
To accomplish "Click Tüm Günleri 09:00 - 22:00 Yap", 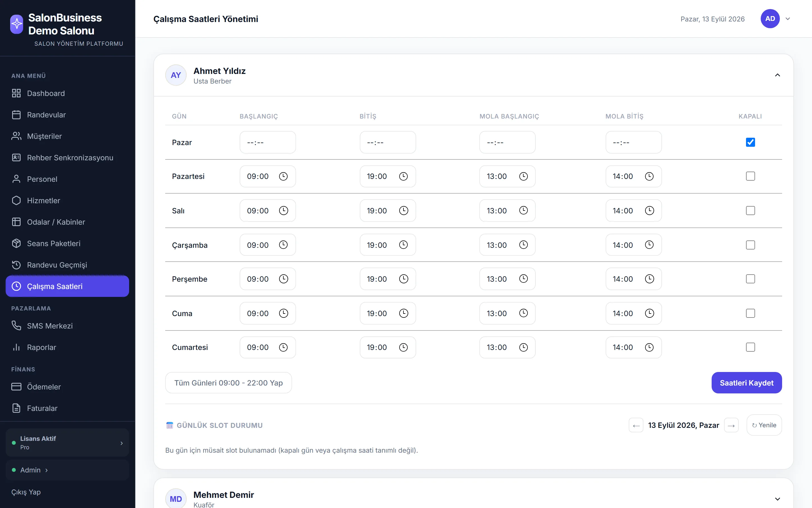I will pyautogui.click(x=228, y=383).
